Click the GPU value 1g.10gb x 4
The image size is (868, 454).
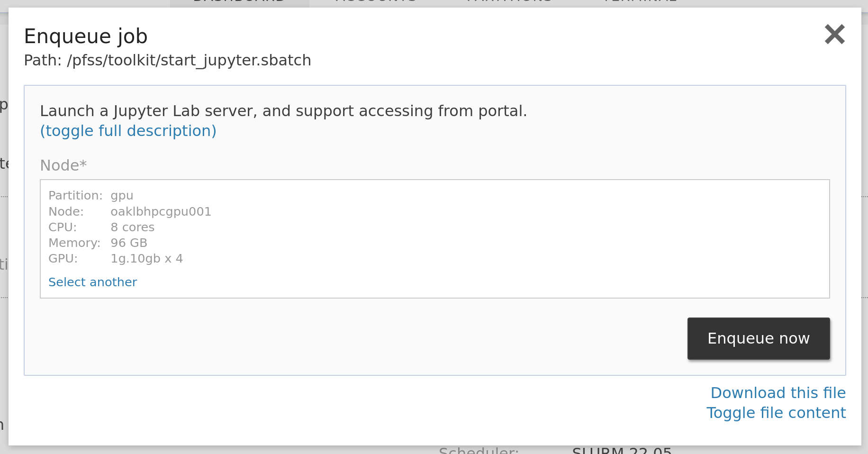(146, 258)
